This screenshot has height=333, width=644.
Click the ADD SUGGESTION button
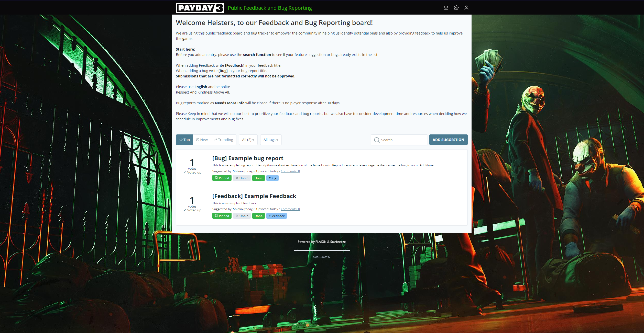pos(447,139)
